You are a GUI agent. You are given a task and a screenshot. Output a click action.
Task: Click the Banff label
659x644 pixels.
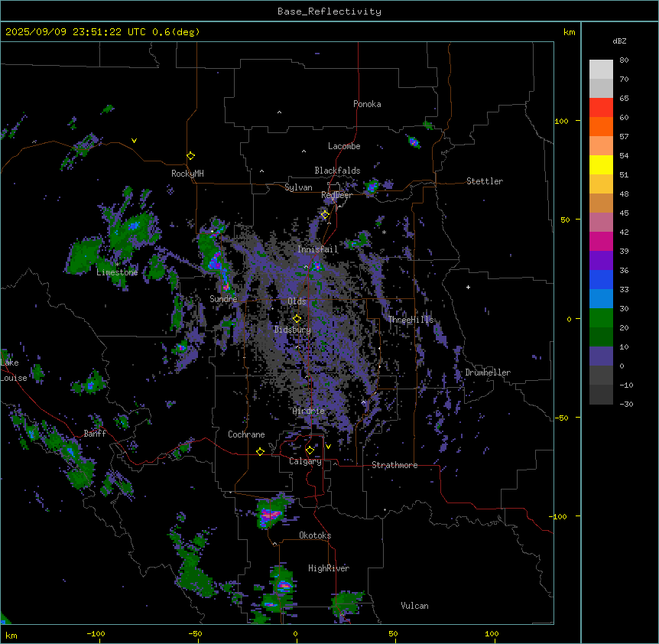click(95, 434)
